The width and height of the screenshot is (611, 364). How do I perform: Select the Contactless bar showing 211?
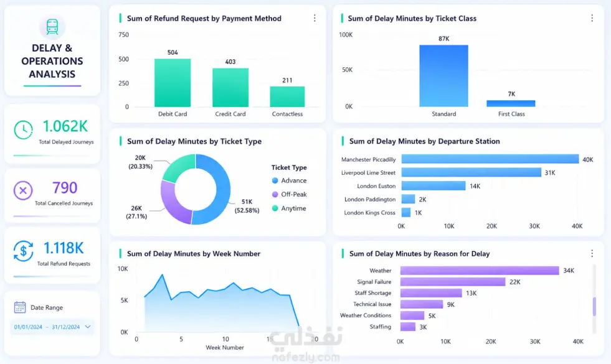(287, 96)
